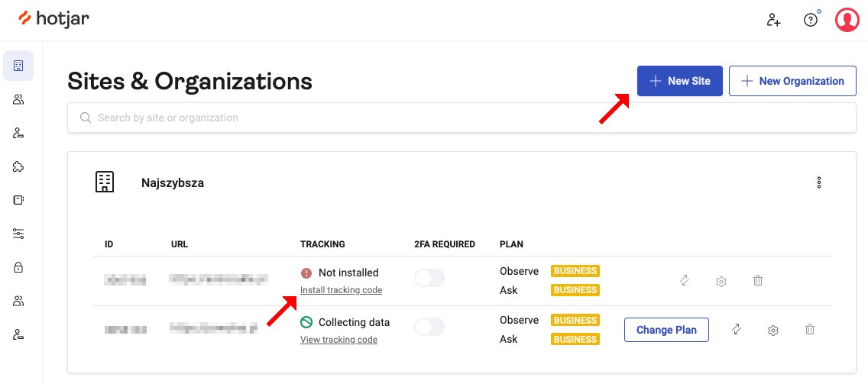Open the Najszybsza organization three-dot menu

click(x=819, y=182)
